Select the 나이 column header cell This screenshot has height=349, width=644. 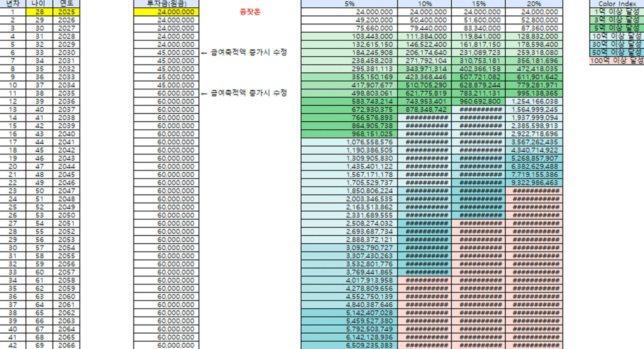(39, 4)
